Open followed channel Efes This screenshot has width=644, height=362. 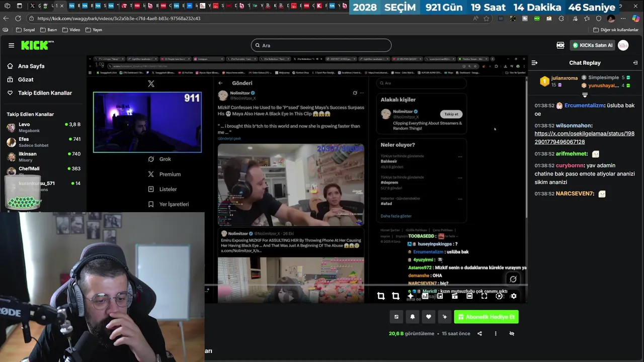pyautogui.click(x=43, y=142)
